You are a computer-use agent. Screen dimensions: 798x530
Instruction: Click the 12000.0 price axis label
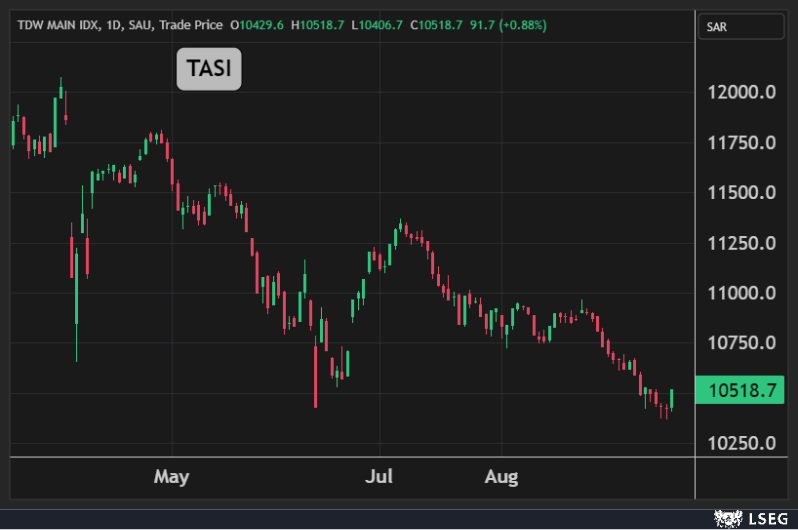tap(743, 93)
